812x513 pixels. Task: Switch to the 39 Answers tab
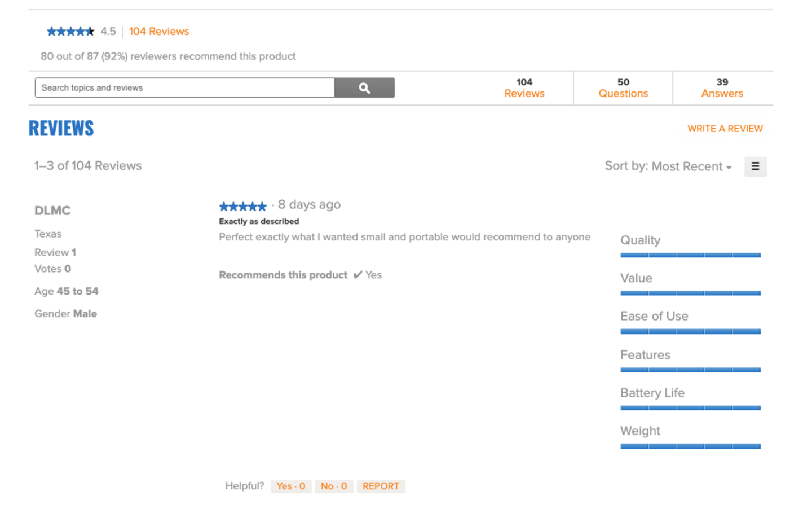[x=722, y=88]
